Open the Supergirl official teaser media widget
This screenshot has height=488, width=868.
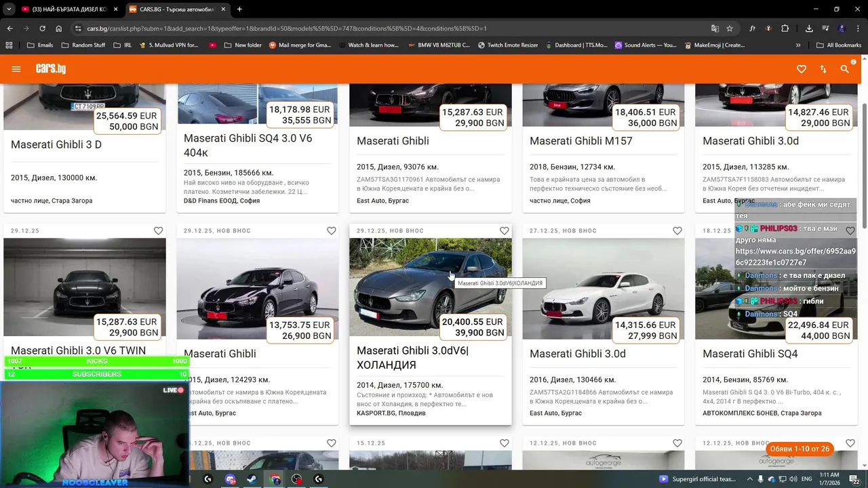[x=698, y=479]
